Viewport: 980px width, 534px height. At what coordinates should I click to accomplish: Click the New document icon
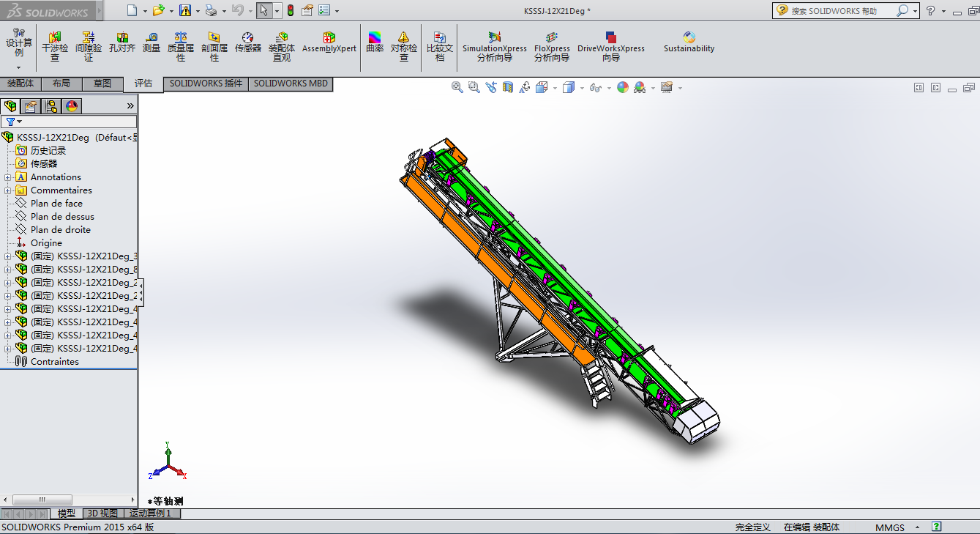click(132, 10)
